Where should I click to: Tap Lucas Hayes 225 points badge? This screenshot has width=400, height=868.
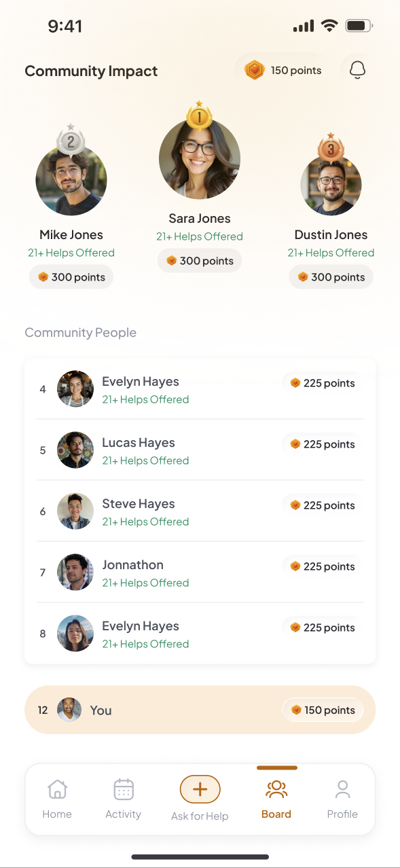point(323,444)
